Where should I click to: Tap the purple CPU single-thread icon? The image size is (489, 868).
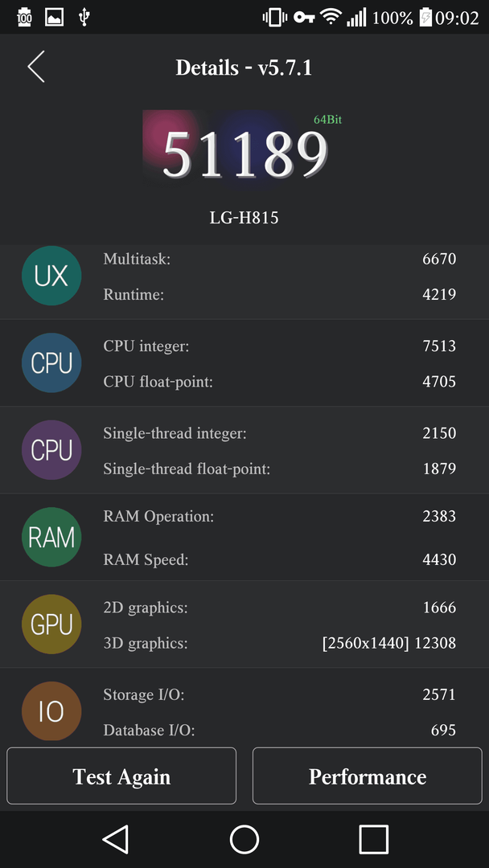[51, 450]
